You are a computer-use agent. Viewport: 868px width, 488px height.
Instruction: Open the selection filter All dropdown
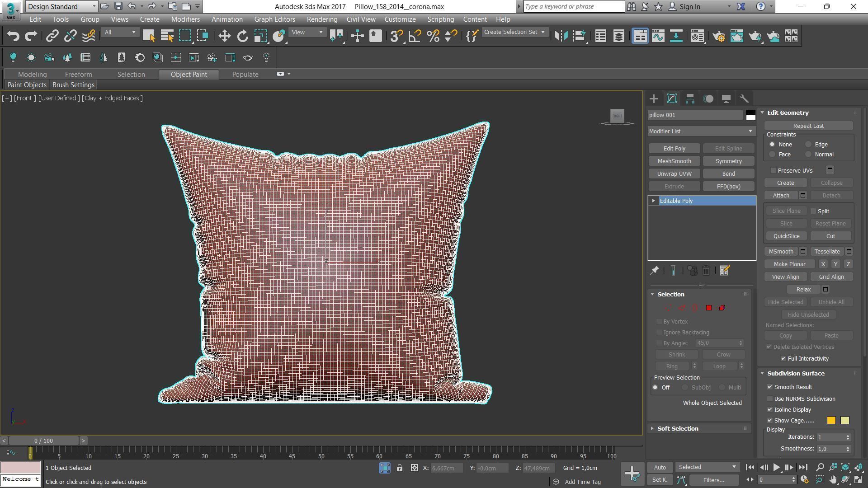120,32
